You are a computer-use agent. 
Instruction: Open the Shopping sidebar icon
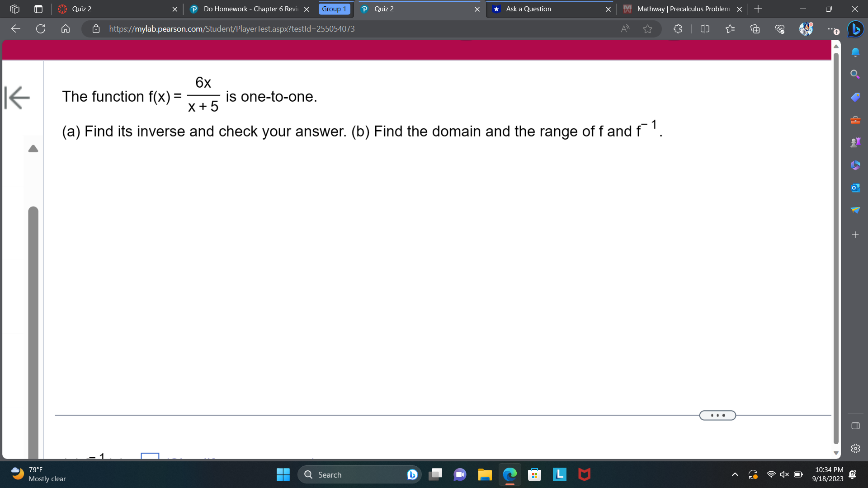pos(855,97)
